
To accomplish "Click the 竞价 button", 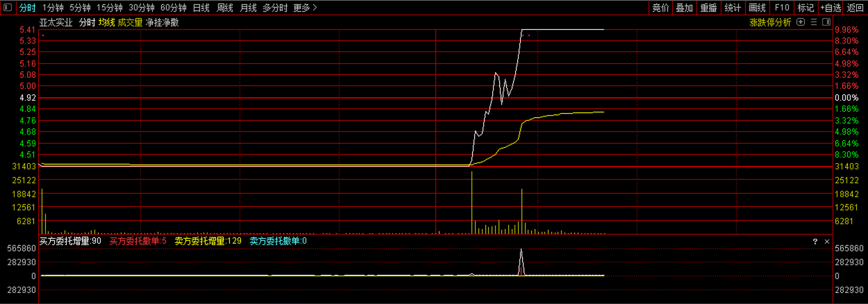I will click(661, 8).
